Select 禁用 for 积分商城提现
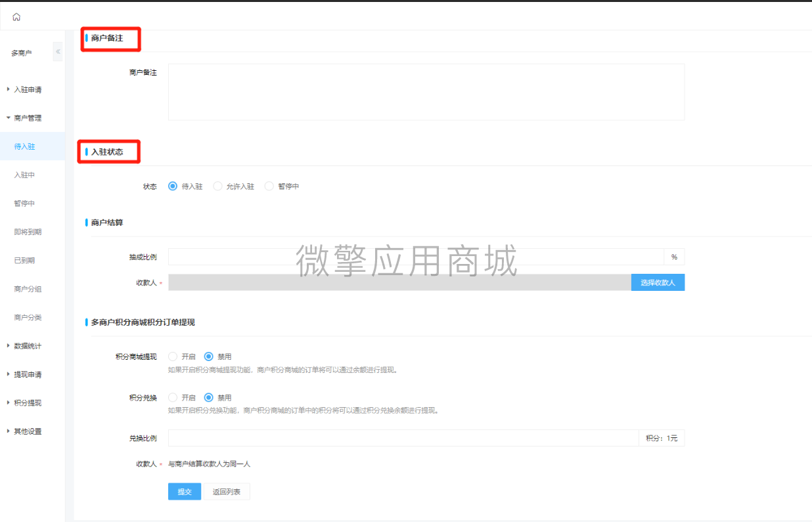Viewport: 812px width, 522px height. pyautogui.click(x=208, y=357)
